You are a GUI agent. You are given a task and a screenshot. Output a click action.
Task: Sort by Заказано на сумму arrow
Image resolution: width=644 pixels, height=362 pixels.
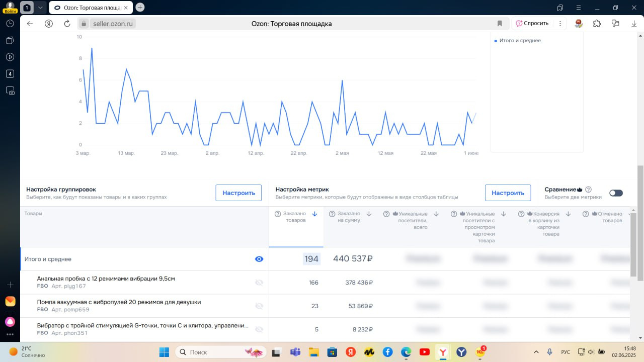pos(369,214)
